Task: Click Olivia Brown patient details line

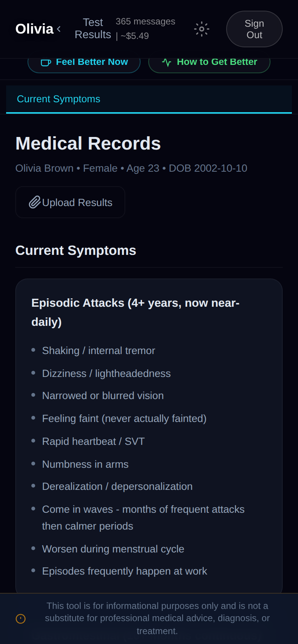Action: coord(131,168)
